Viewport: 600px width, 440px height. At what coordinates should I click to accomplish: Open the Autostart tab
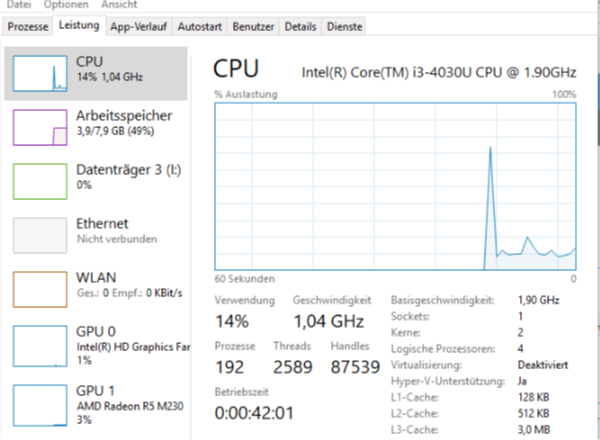click(x=199, y=26)
